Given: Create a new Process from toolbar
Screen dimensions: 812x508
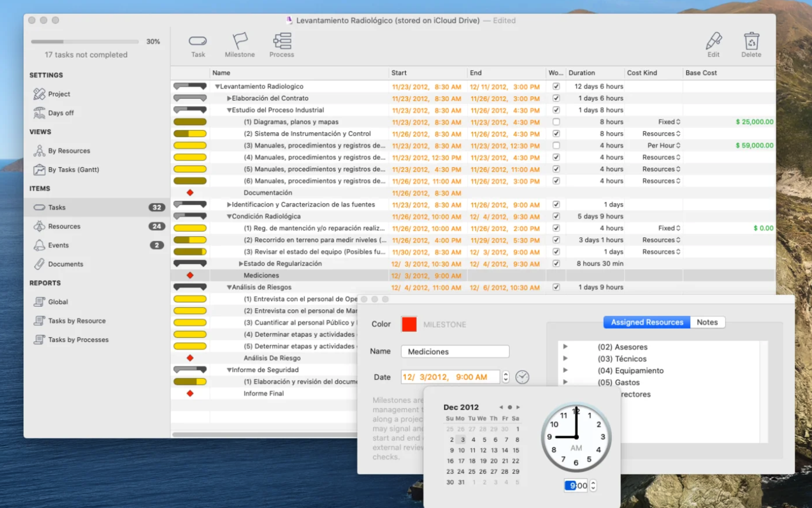Looking at the screenshot, I should (x=282, y=46).
